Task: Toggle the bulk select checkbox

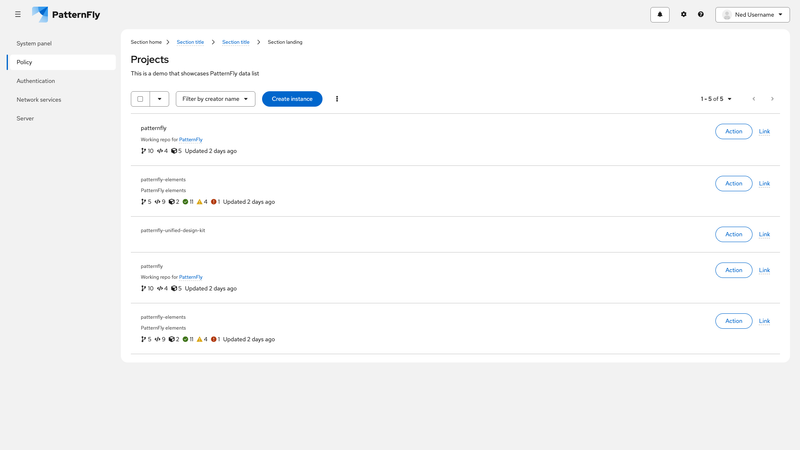Action: coord(140,99)
